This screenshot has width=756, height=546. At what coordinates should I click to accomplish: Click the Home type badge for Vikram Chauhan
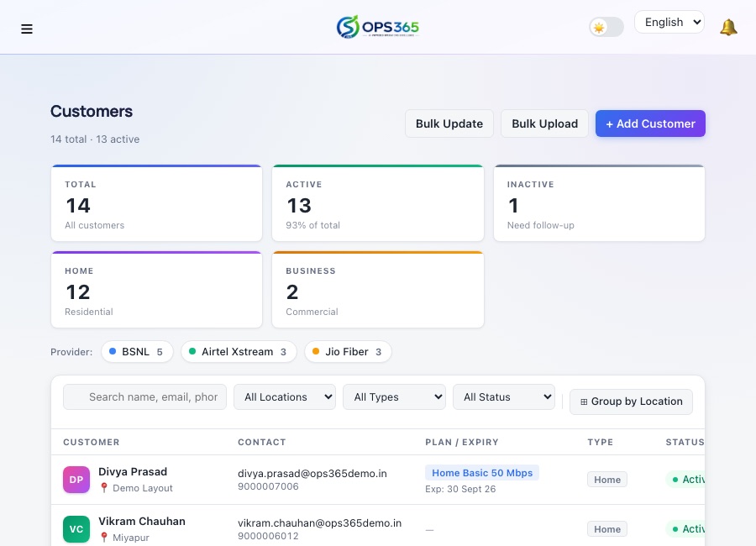[x=607, y=529]
